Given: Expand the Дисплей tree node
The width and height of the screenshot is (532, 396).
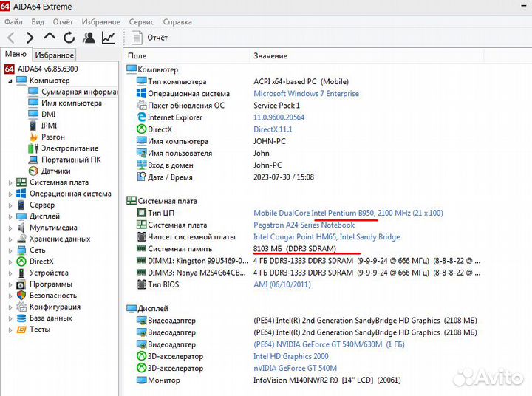Looking at the screenshot, I should click(10, 216).
